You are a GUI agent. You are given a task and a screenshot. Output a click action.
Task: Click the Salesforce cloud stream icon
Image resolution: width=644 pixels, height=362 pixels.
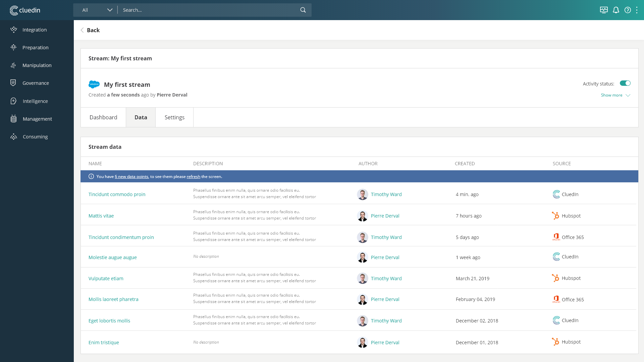(x=94, y=84)
